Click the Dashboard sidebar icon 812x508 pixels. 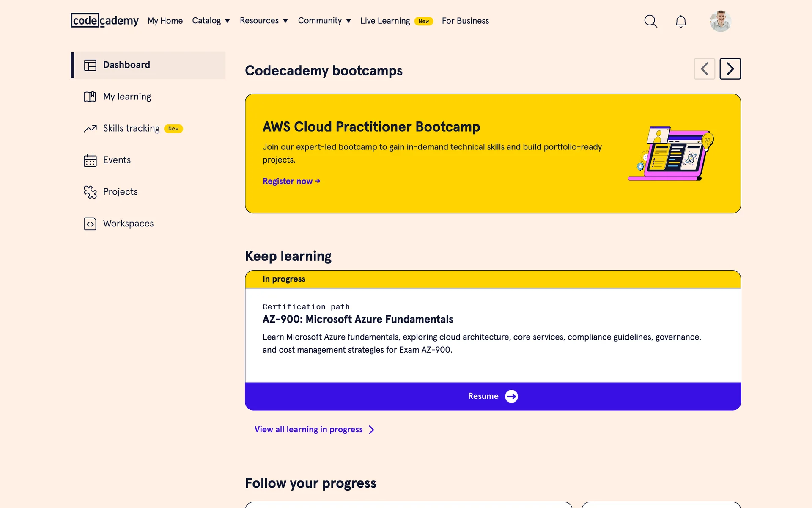tap(90, 65)
